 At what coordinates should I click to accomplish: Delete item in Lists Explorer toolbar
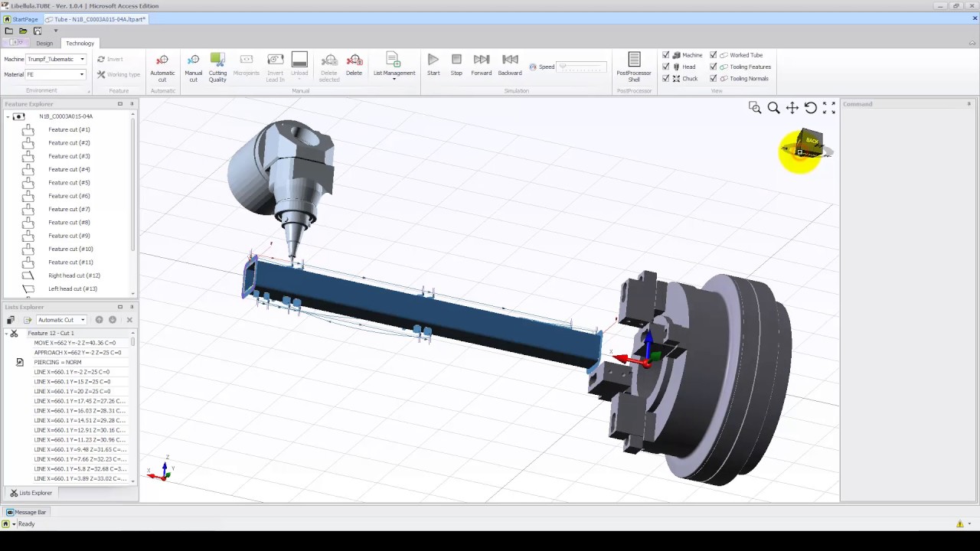[x=129, y=320]
